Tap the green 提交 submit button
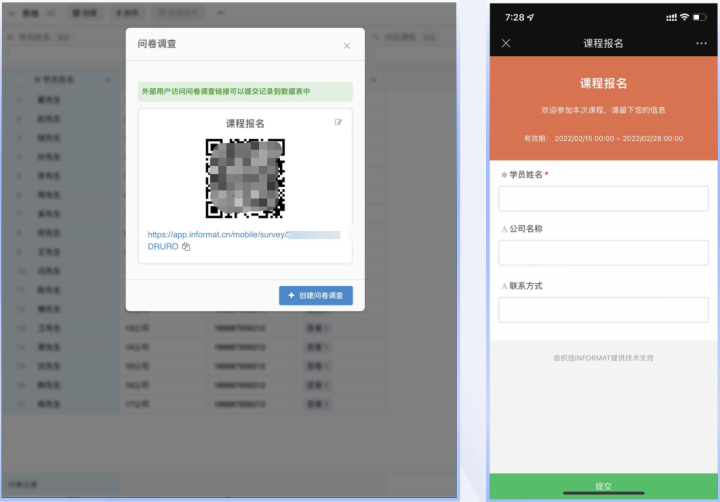Viewport: 720px width, 502px height. (x=603, y=486)
